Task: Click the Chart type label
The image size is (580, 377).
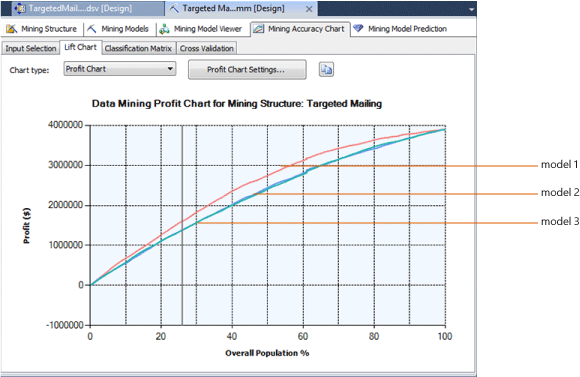Action: click(29, 70)
